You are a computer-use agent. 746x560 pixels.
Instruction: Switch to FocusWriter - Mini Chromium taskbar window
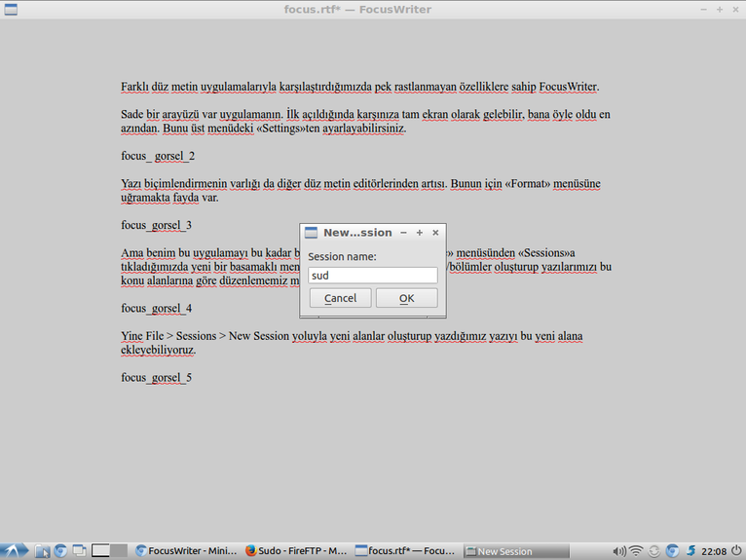[x=186, y=551]
